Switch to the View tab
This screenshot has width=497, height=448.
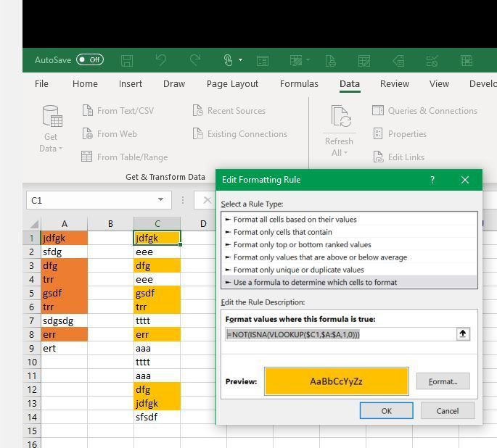[439, 83]
